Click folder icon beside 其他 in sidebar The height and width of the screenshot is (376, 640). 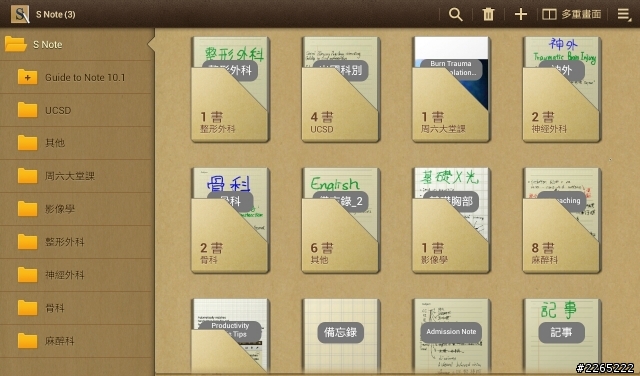click(27, 143)
